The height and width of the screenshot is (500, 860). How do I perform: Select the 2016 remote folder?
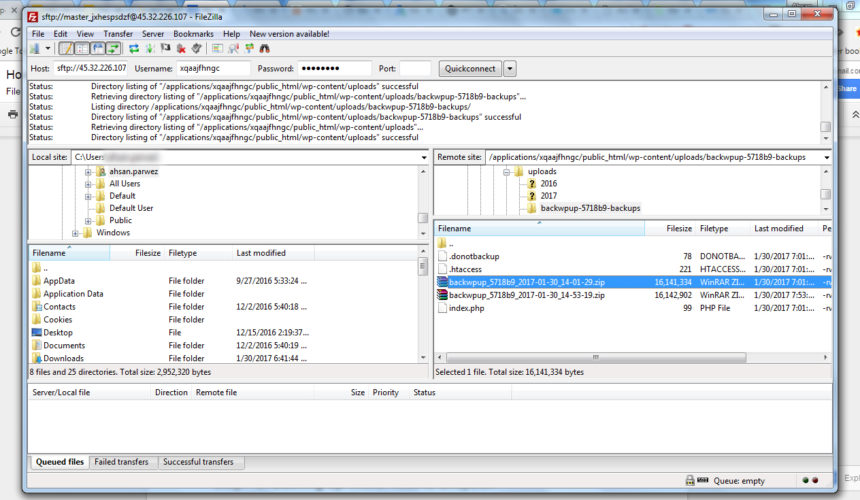[x=548, y=184]
